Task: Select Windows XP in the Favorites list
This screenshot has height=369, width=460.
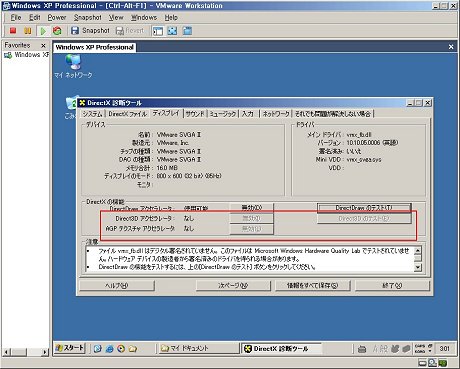Action: click(x=27, y=55)
